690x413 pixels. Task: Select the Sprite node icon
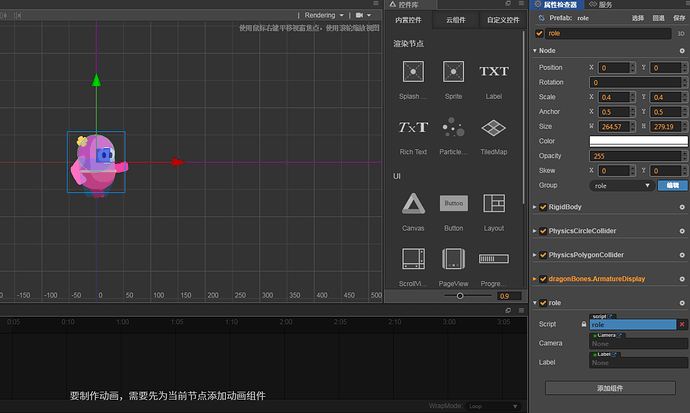tap(453, 71)
